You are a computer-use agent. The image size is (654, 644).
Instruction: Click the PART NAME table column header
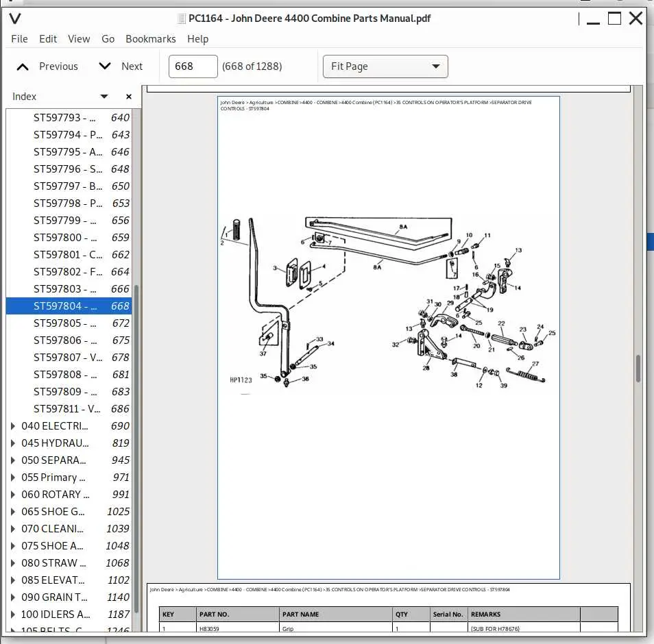coord(335,614)
